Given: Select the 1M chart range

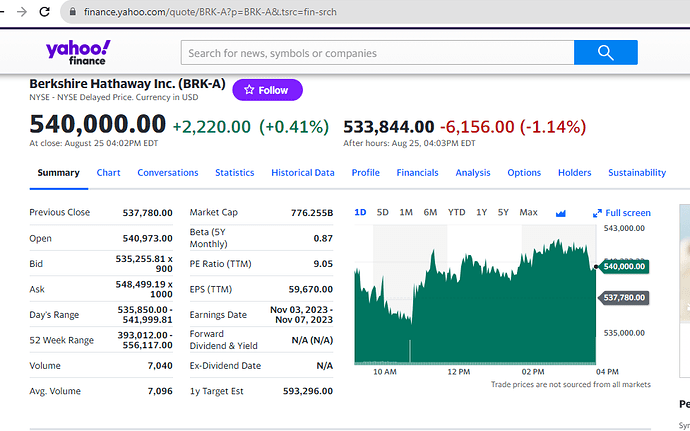Looking at the screenshot, I should pos(406,212).
